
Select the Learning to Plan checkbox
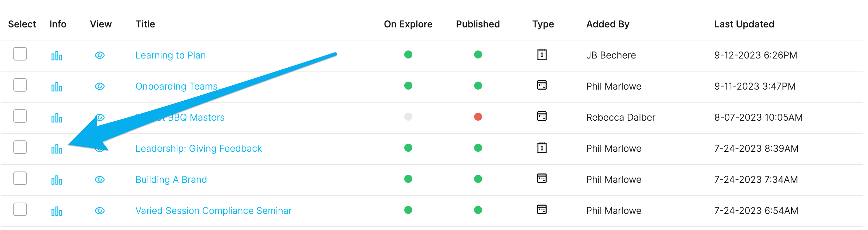(x=20, y=54)
